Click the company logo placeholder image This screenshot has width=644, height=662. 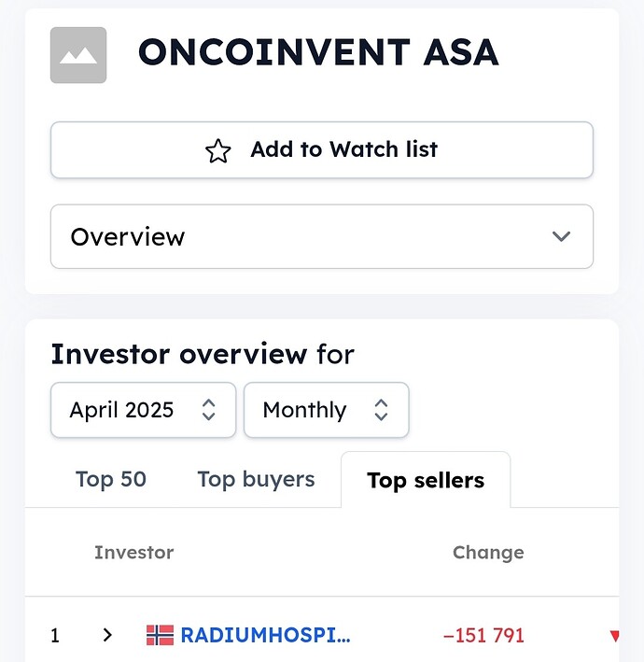point(78,55)
